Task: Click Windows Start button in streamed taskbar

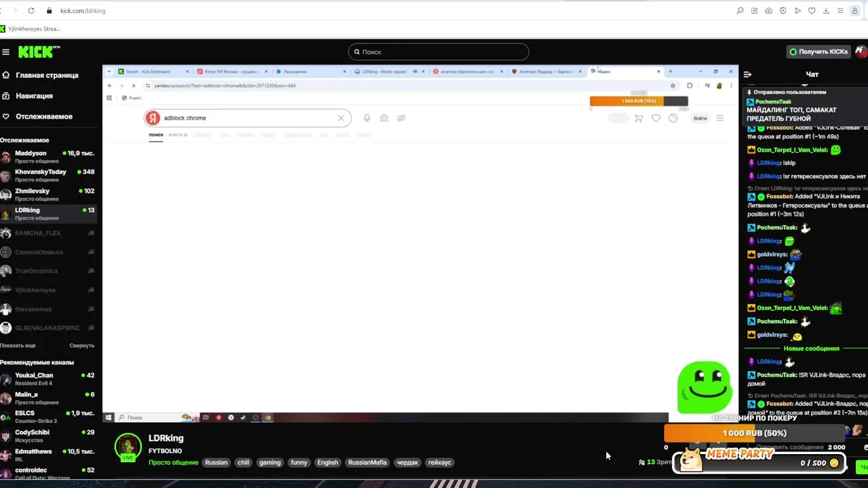Action: (x=108, y=418)
